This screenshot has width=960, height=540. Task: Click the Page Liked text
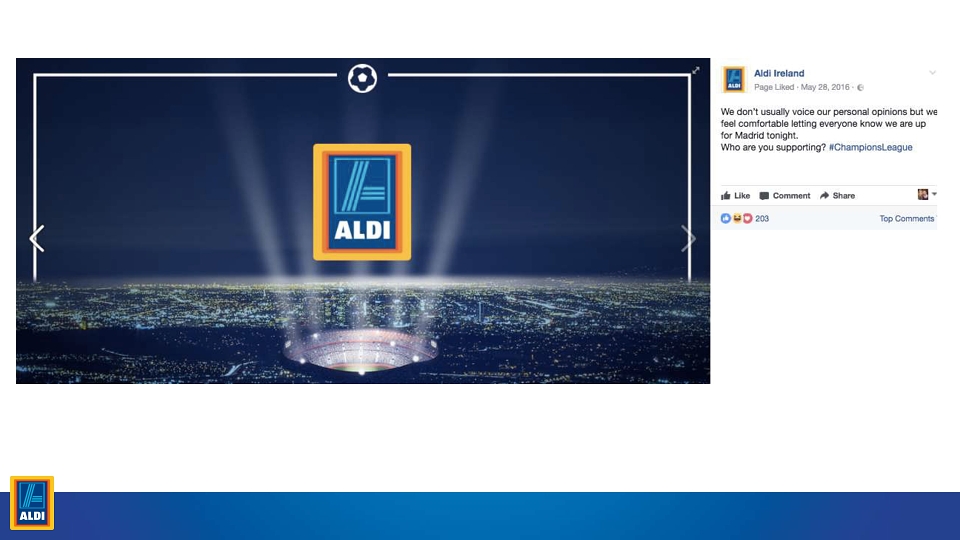774,88
